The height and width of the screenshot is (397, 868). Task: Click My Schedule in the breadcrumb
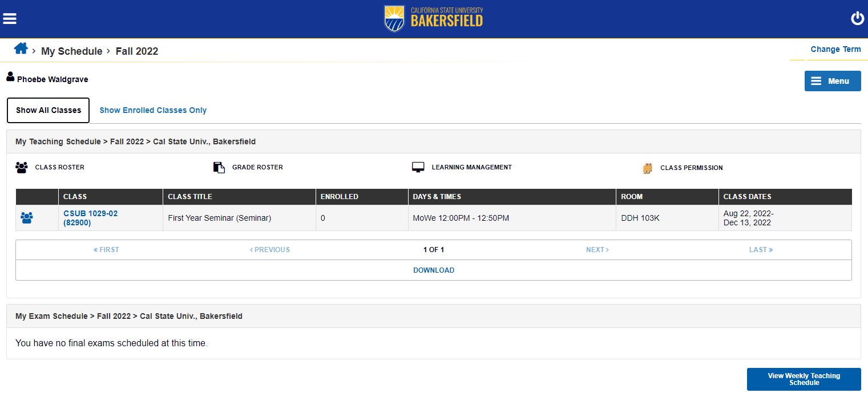tap(71, 51)
